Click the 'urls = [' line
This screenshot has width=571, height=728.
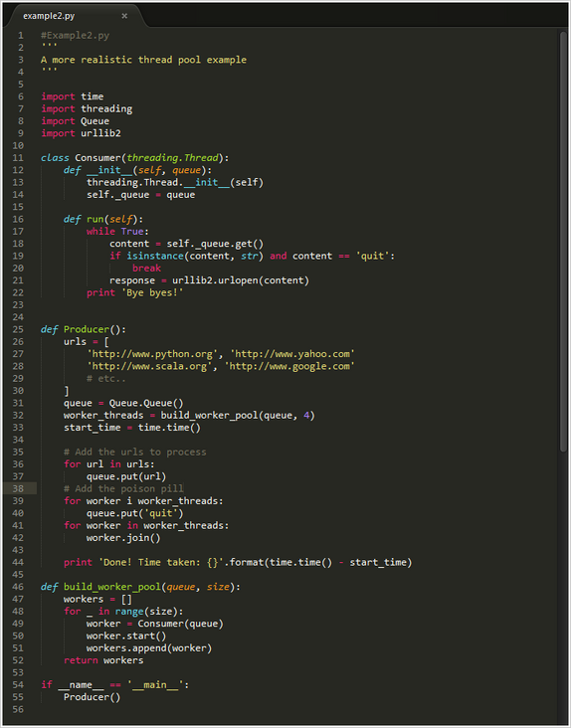[x=87, y=342]
